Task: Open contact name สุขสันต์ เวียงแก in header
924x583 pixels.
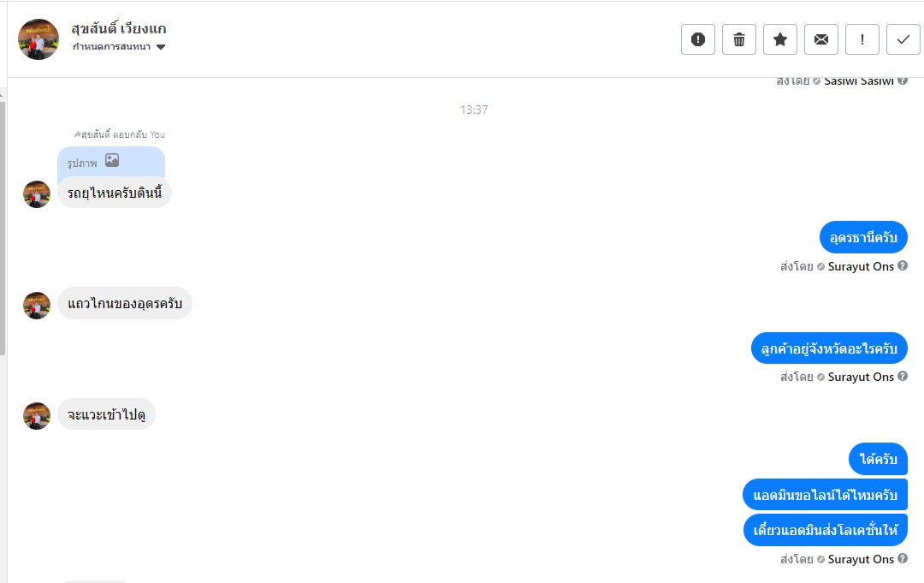Action: 119,28
